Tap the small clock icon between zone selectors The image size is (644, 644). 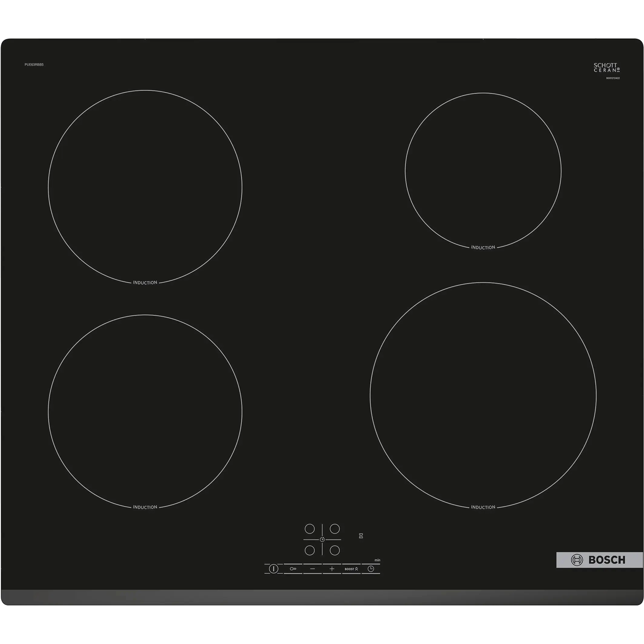(322, 540)
